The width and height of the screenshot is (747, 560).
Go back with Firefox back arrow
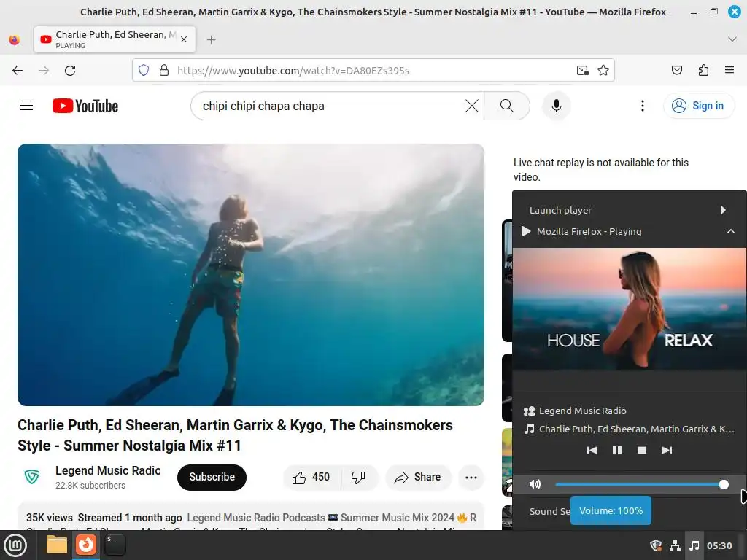[18, 71]
